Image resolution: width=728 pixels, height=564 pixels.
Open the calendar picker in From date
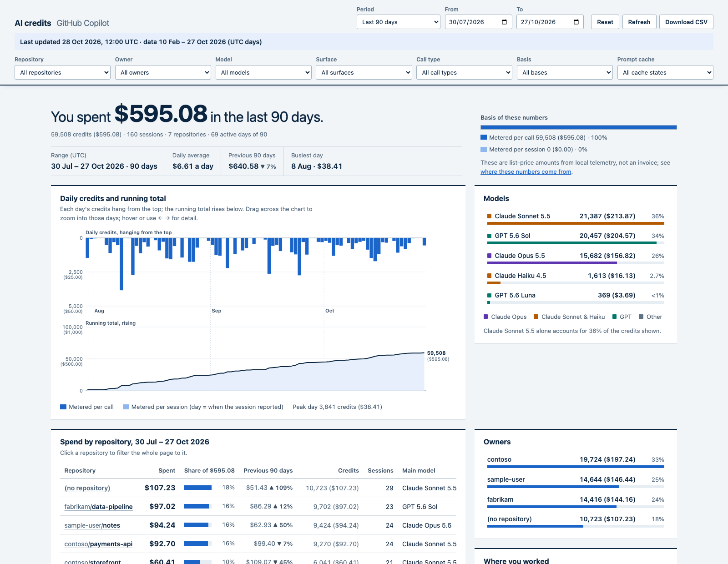504,22
